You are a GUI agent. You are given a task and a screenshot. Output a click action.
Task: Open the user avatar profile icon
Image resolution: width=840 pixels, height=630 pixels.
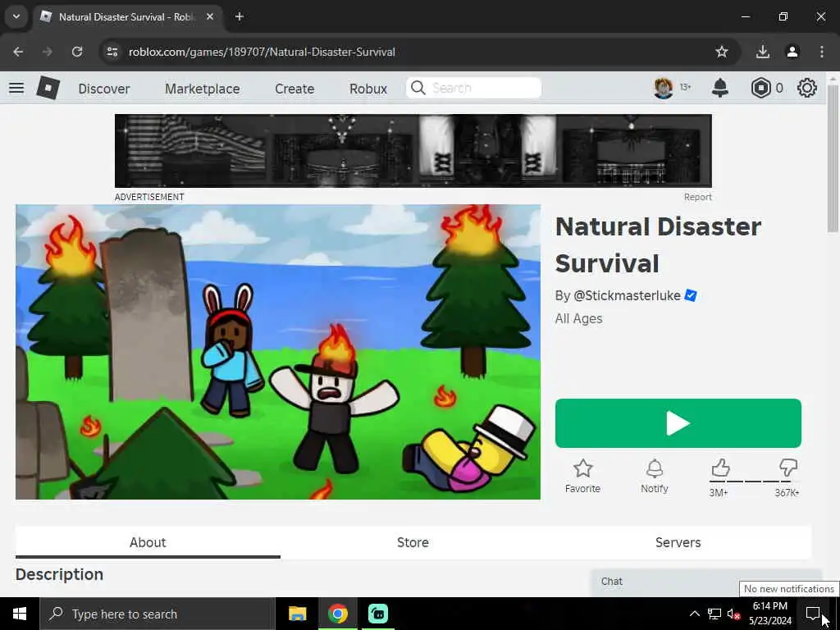pos(663,88)
